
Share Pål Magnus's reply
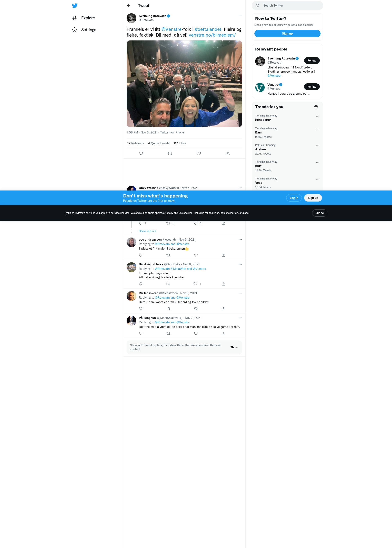224,333
